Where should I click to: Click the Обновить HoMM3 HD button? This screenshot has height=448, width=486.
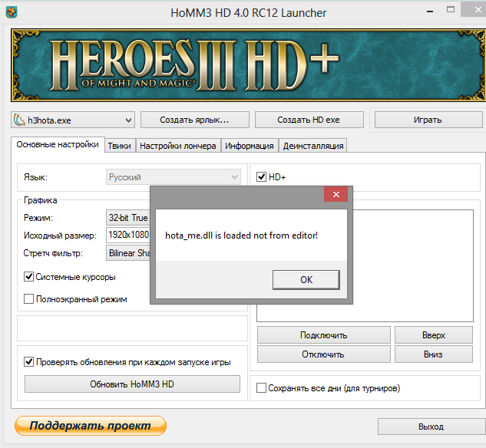coord(132,384)
